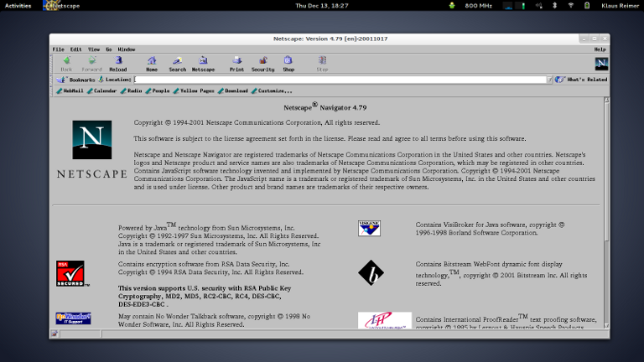Screen dimensions: 644x362
Task: Click the page proxy icon beside Location
Action: pyautogui.click(x=101, y=80)
